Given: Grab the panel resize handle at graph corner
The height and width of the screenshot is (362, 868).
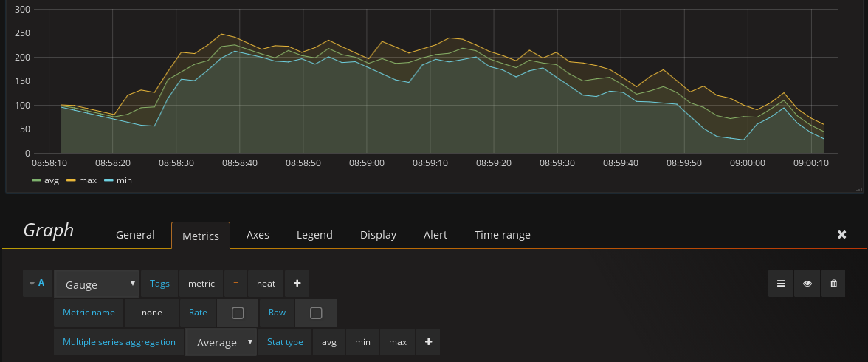Looking at the screenshot, I should [859, 190].
